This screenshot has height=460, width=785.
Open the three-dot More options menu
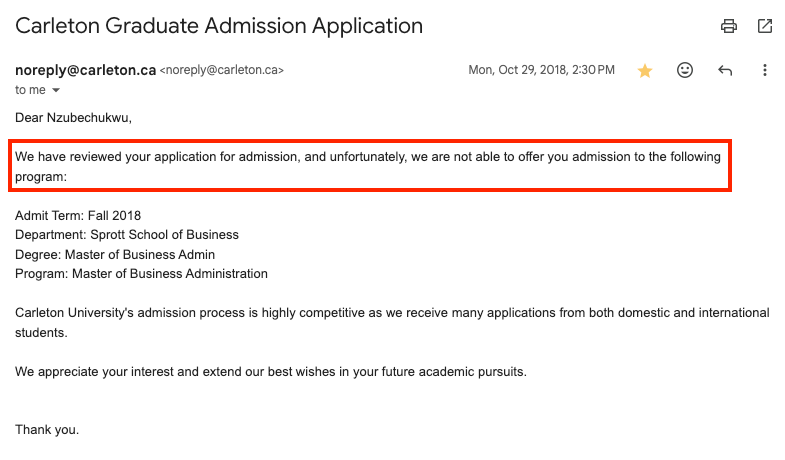[765, 70]
